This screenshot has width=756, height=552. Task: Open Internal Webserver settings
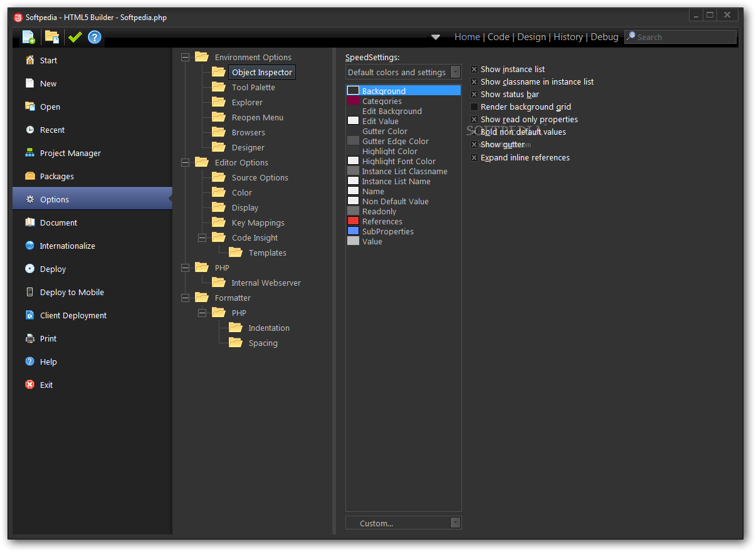click(266, 283)
